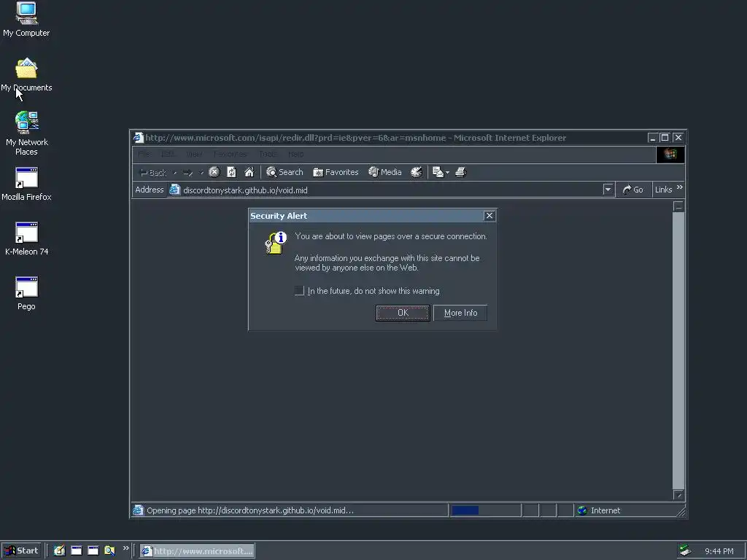Open the Start menu
Screen dimensions: 747x560
[x=21, y=551]
